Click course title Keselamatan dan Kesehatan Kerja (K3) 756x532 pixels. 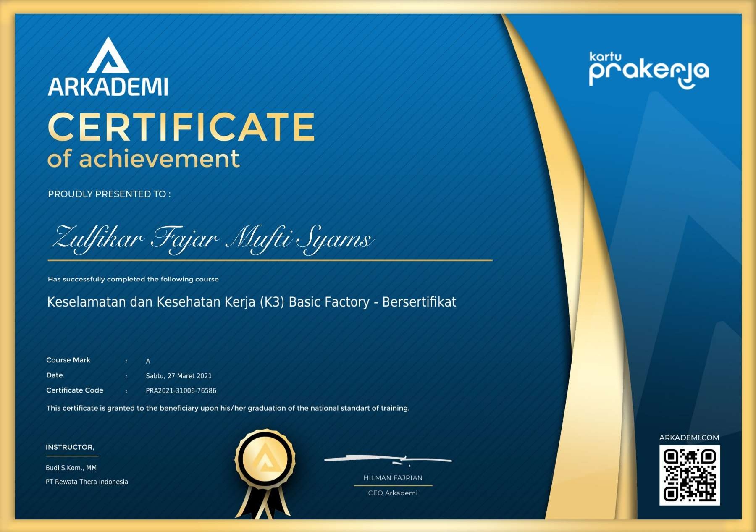[x=252, y=302]
